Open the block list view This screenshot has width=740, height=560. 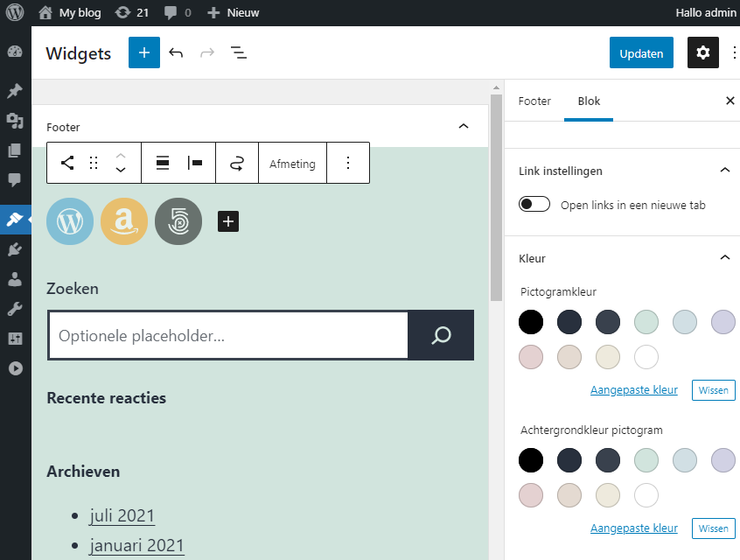coord(238,52)
